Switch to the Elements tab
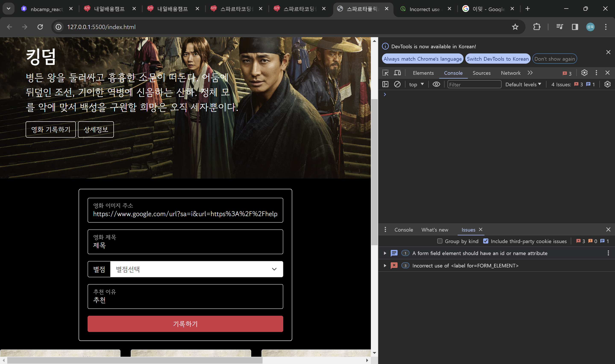Viewport: 615px width, 364px height. (423, 73)
